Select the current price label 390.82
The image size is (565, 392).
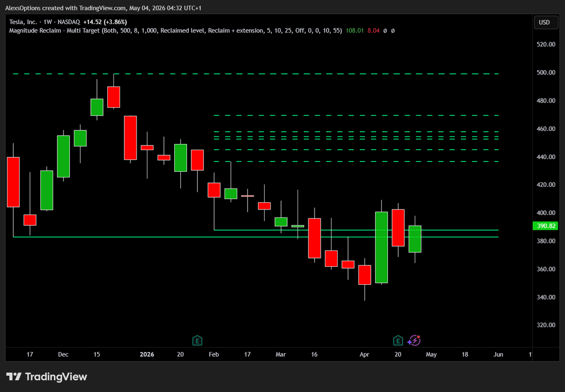coord(544,226)
